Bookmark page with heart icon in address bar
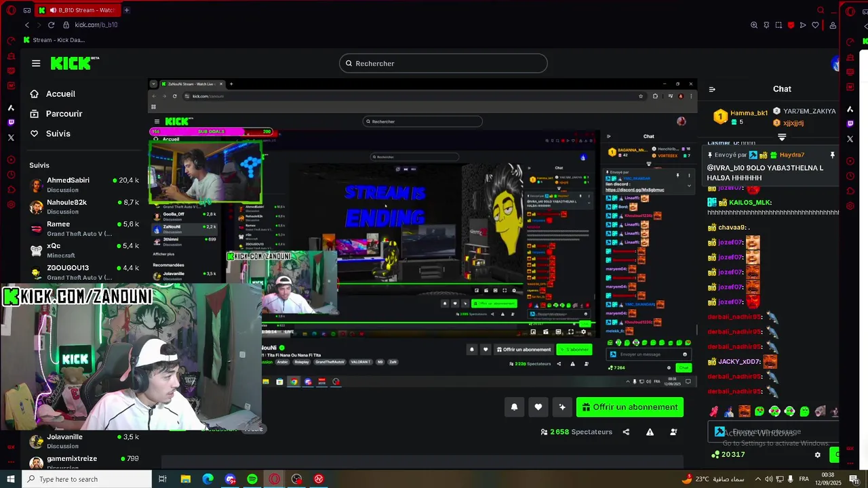This screenshot has width=868, height=488. [815, 25]
